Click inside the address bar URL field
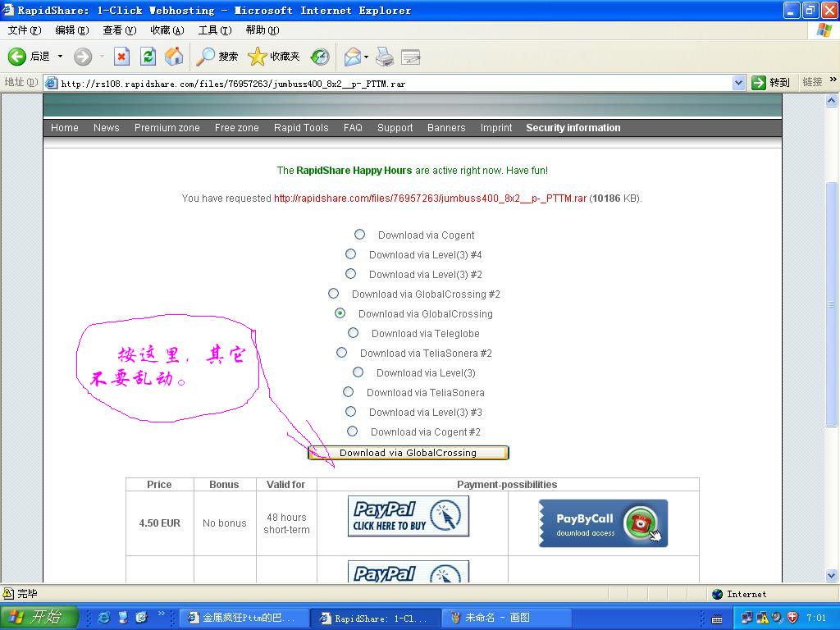 click(x=394, y=83)
